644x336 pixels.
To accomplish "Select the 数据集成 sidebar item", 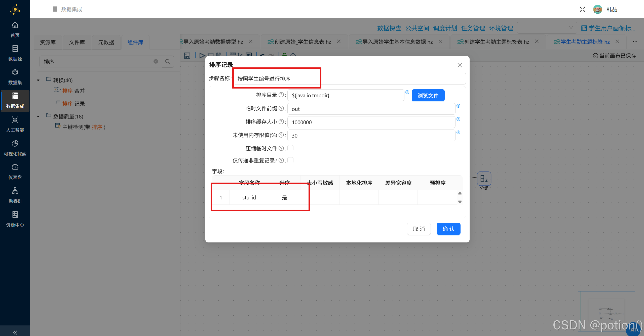I will (15, 101).
